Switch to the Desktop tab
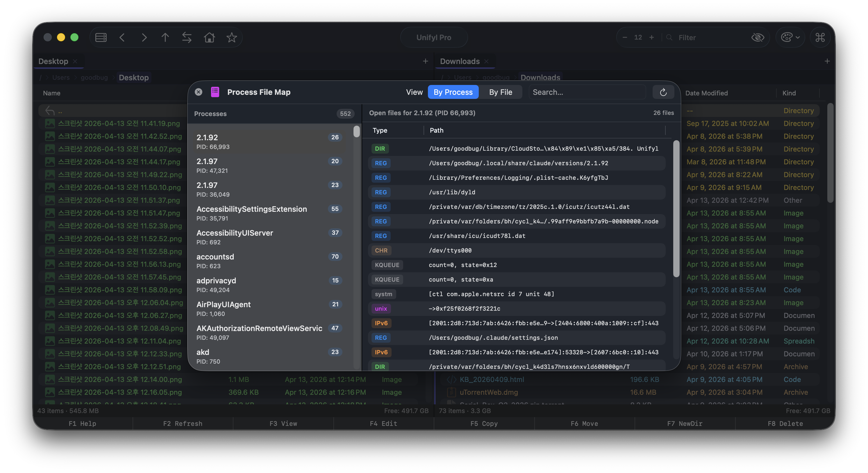The image size is (868, 473). pyautogui.click(x=53, y=61)
